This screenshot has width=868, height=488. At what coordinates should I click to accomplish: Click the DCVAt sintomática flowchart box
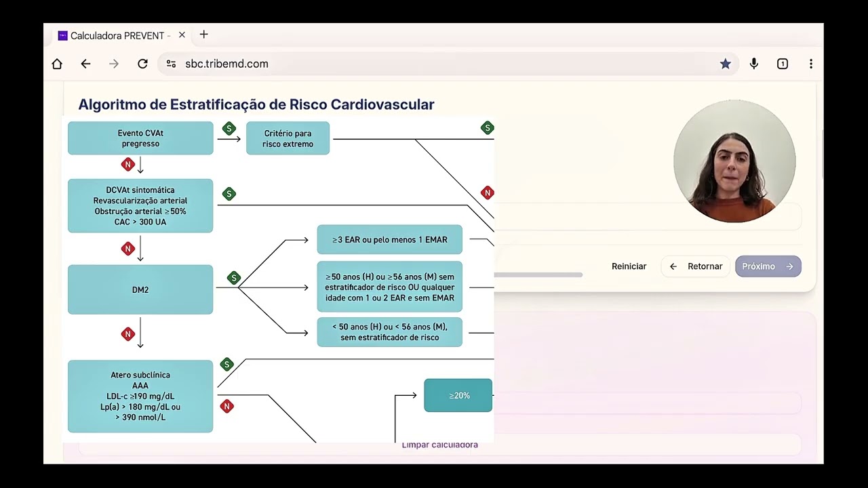click(x=140, y=206)
